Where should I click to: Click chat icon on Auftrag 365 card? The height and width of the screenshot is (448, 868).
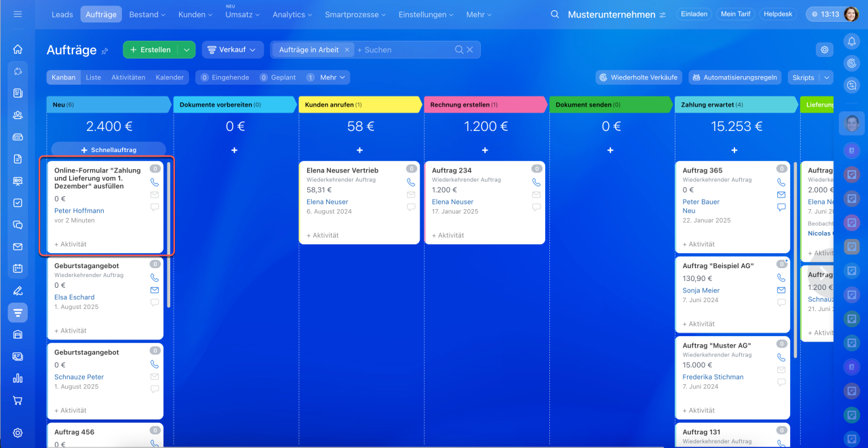[x=781, y=207]
